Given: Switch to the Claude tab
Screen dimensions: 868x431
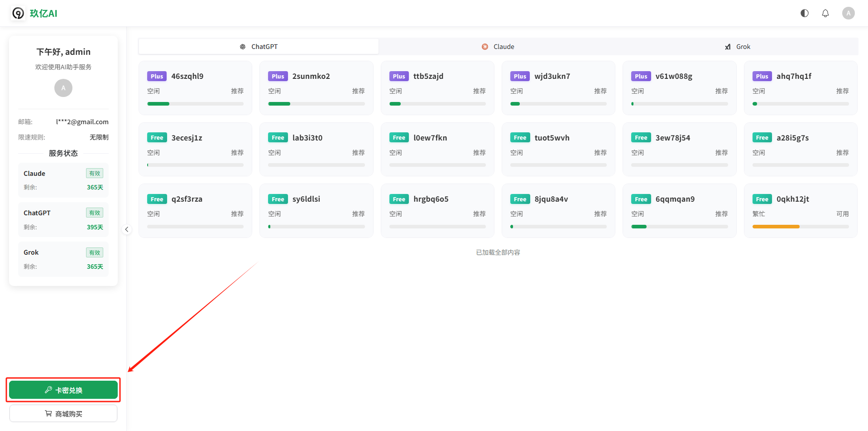Looking at the screenshot, I should [x=498, y=47].
